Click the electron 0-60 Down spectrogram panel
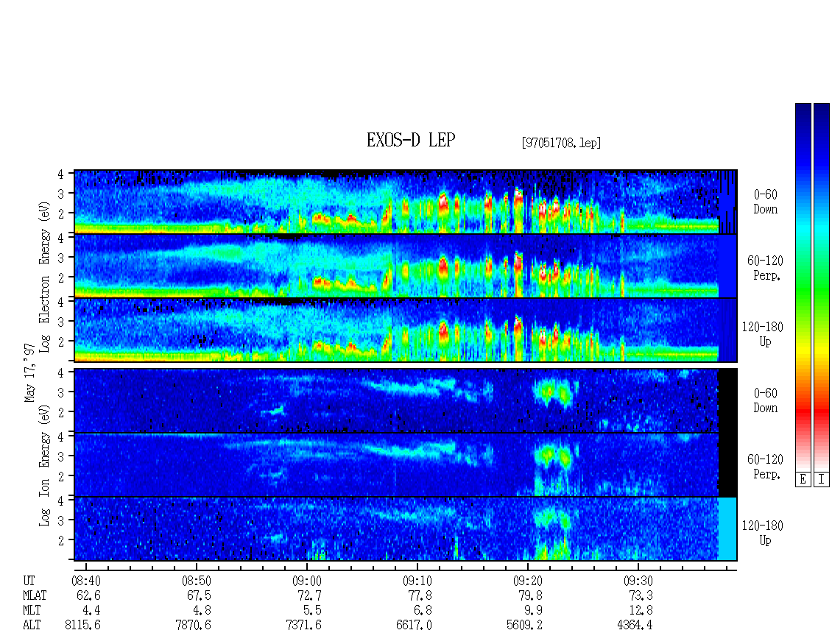 click(x=406, y=202)
